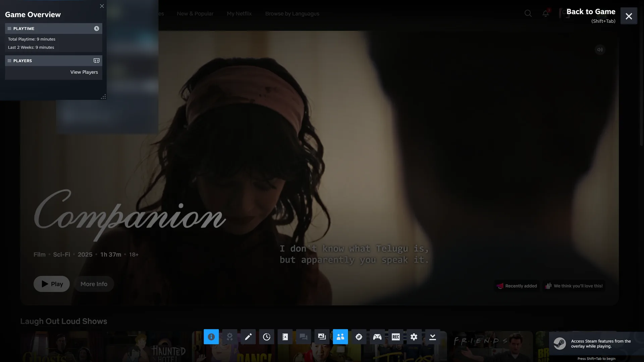Click the Haunted Hotel thumbnail
The width and height of the screenshot is (644, 362).
click(148, 347)
